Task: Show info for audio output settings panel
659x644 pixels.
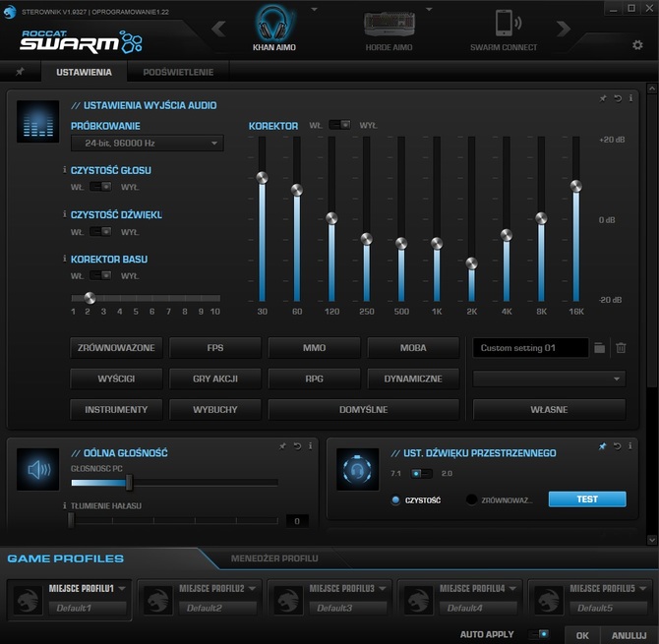Action: tap(630, 98)
